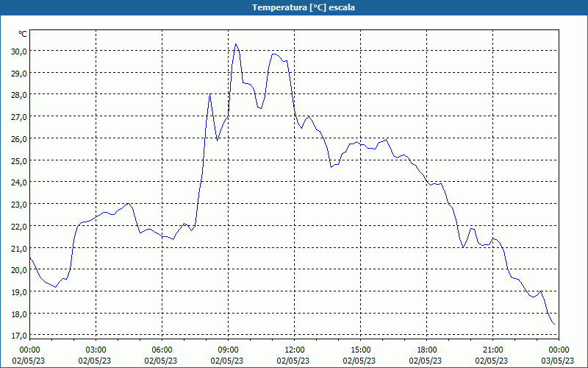Click the 12:00 time axis label
This screenshot has width=588, height=368.
[295, 350]
